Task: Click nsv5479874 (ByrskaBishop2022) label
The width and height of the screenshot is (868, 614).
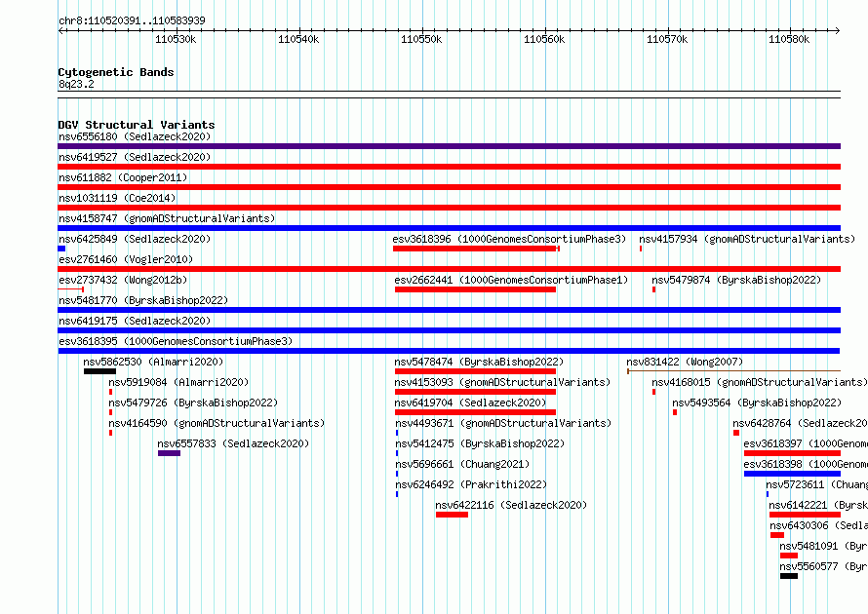Action: click(736, 280)
